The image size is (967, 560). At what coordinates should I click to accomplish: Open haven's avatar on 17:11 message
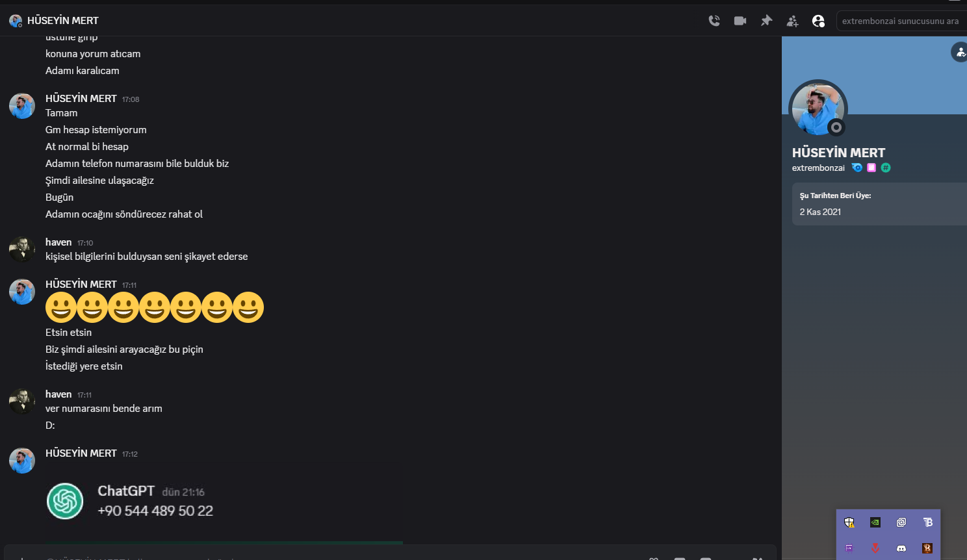pyautogui.click(x=22, y=401)
